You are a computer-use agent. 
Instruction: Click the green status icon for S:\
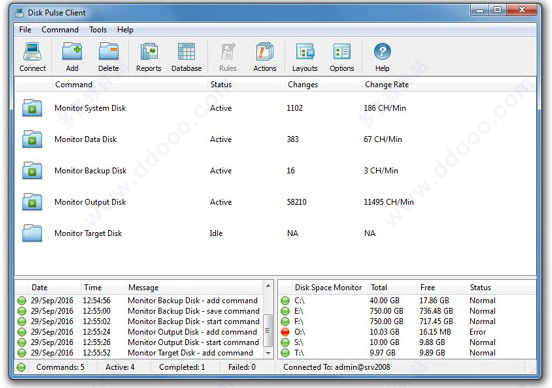tap(285, 342)
